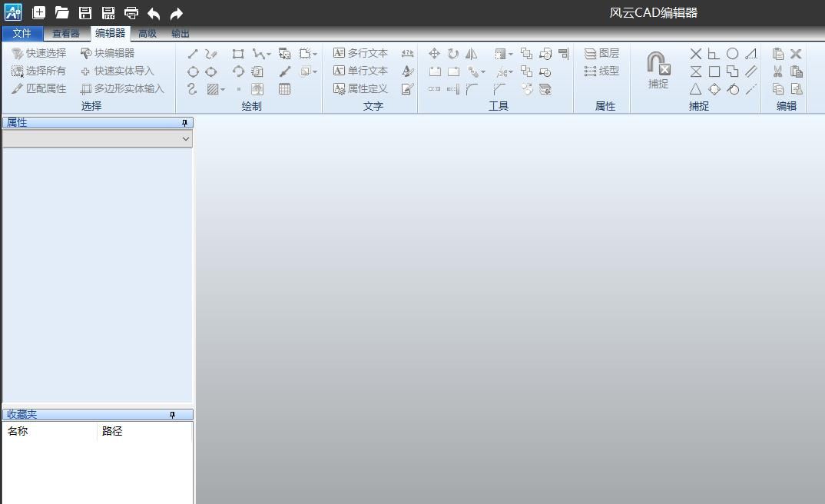Toggle parallel snap double-line icon
The height and width of the screenshot is (504, 825).
click(x=750, y=71)
